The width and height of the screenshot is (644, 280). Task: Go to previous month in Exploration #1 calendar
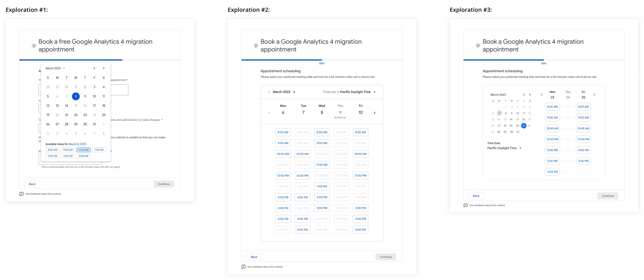coord(94,68)
